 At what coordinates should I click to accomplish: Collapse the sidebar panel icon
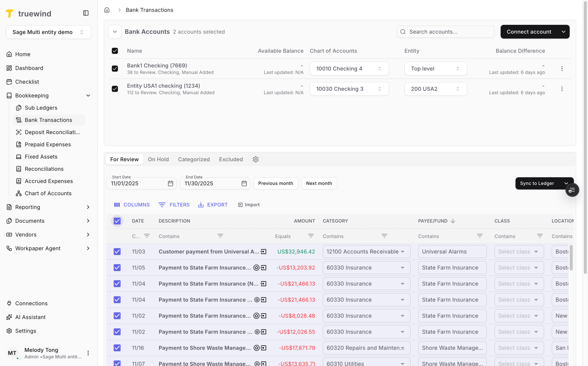coord(86,13)
